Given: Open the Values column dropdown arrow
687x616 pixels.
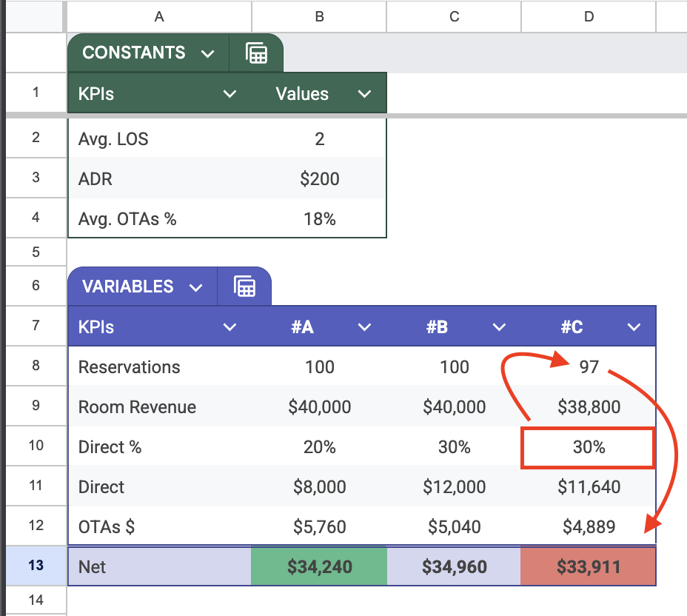Looking at the screenshot, I should click(364, 94).
